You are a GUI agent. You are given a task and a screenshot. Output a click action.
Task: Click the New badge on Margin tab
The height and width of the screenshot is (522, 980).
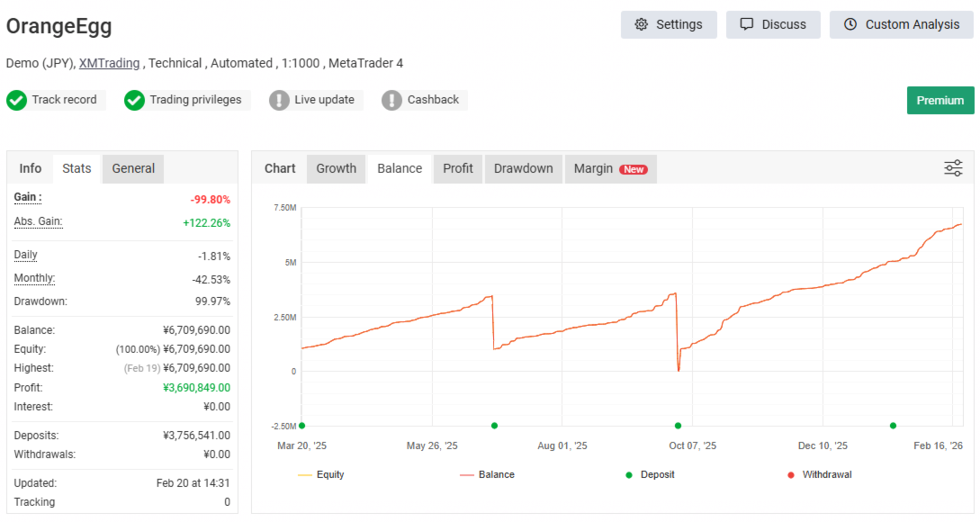[x=634, y=169]
